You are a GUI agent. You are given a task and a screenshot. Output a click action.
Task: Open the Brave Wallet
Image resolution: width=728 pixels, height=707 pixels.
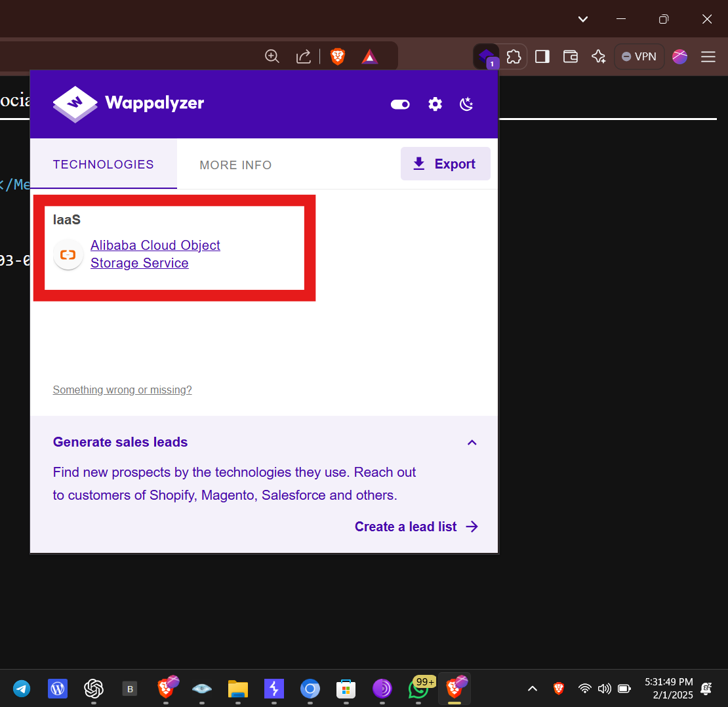coord(570,56)
